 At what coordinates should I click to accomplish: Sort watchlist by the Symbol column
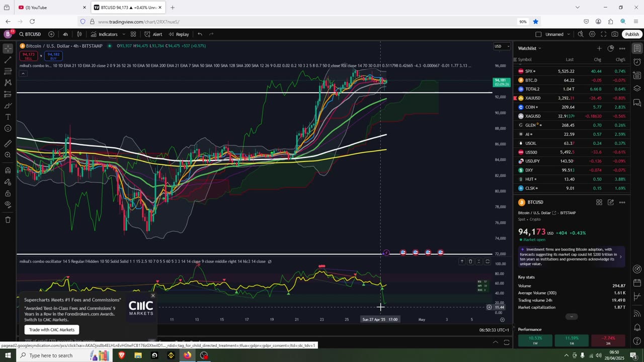[x=525, y=59]
